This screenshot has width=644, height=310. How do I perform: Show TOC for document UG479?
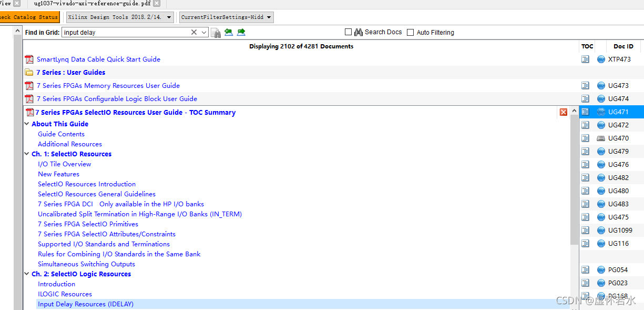click(x=585, y=152)
